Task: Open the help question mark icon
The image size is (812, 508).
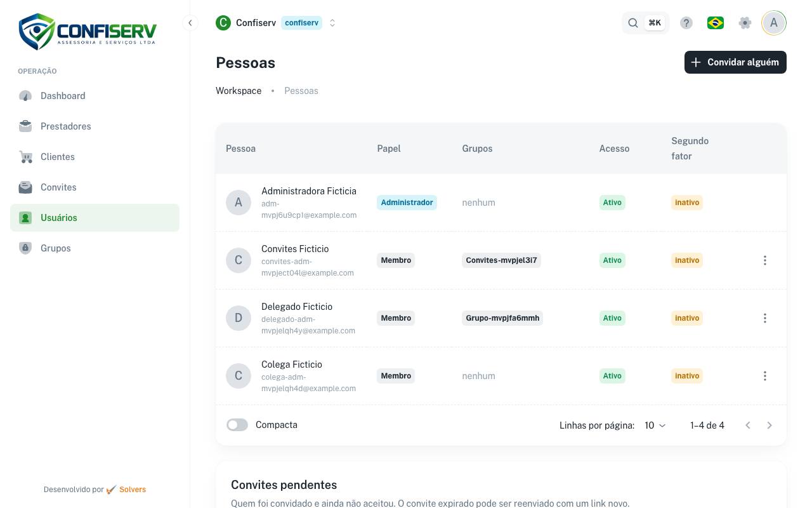Action: (x=686, y=23)
